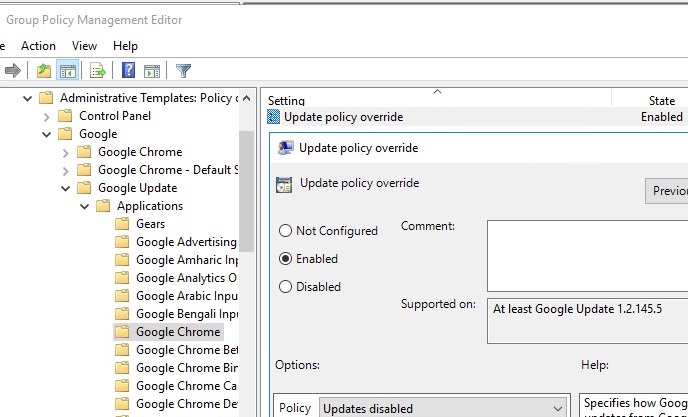Click the Filter funnel toolbar icon

click(x=183, y=70)
